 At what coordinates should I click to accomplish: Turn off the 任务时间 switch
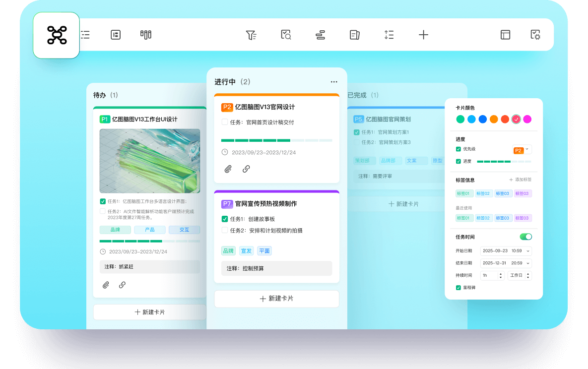point(526,237)
